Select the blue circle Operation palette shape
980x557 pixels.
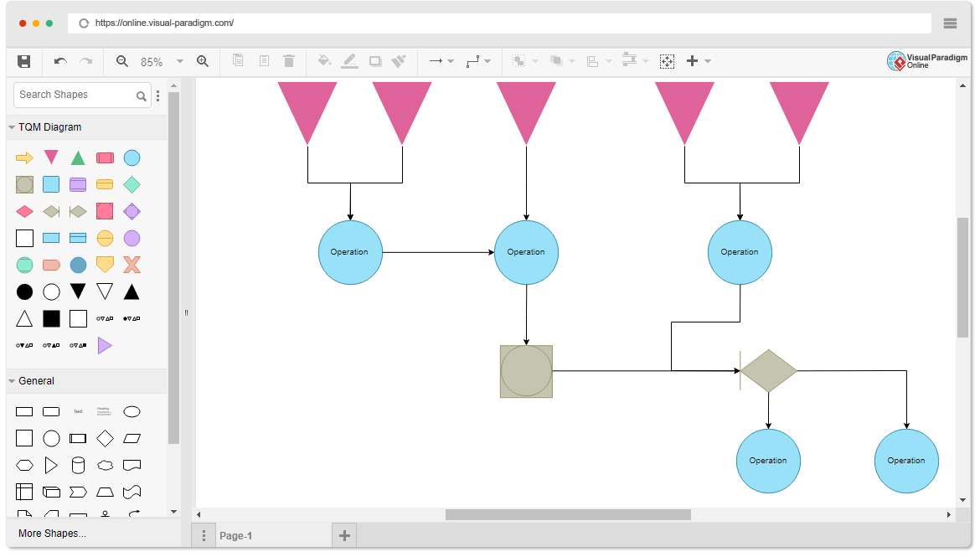pyautogui.click(x=132, y=157)
